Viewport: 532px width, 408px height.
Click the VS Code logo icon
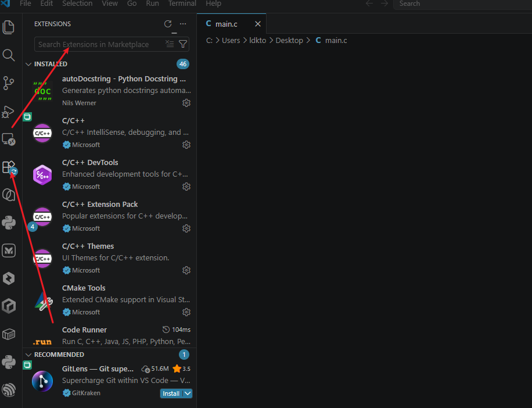point(6,3)
